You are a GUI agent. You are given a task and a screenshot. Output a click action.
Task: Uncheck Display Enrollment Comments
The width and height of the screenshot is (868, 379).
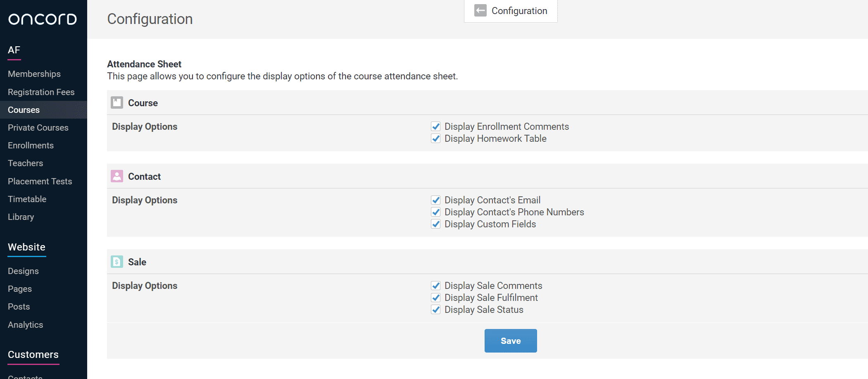(435, 126)
